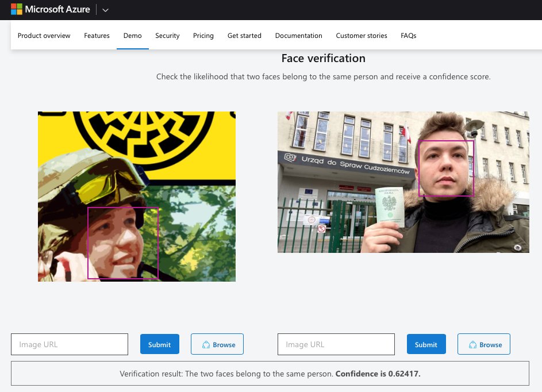Click the description text about confidence score
The width and height of the screenshot is (542, 392).
tap(323, 77)
